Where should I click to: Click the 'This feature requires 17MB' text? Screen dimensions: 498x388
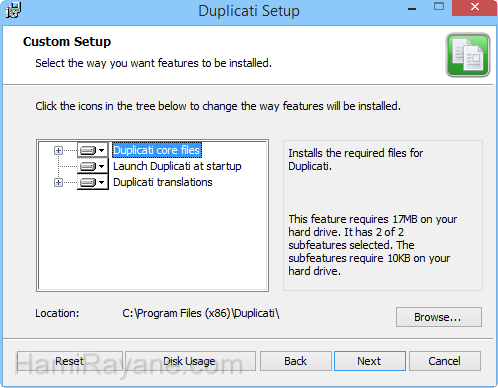[372, 245]
